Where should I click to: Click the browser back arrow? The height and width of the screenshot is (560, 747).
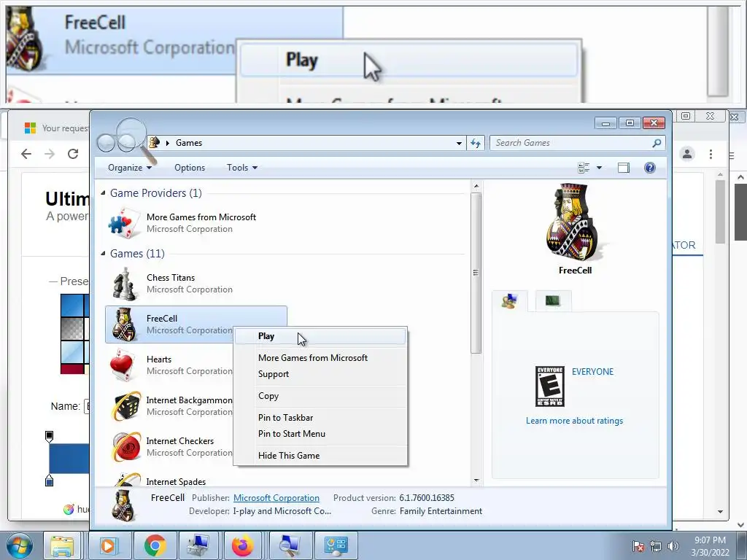[x=26, y=154]
